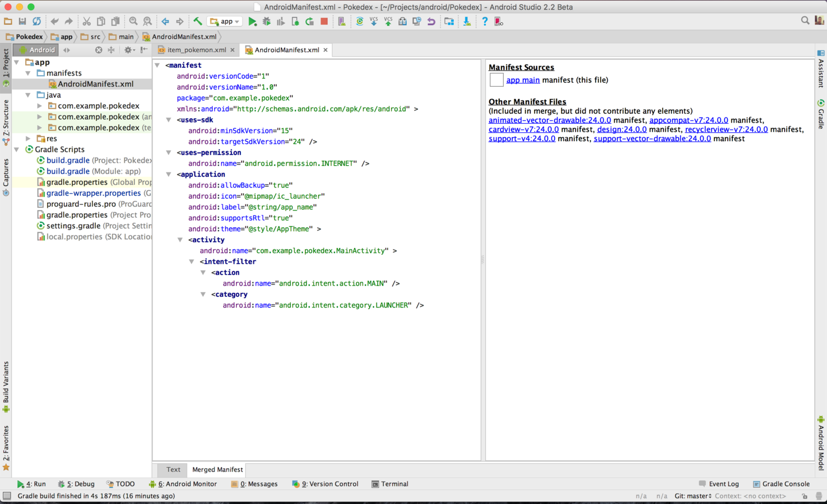
Task: Click the Sync Project with Gradle icon
Action: click(360, 21)
